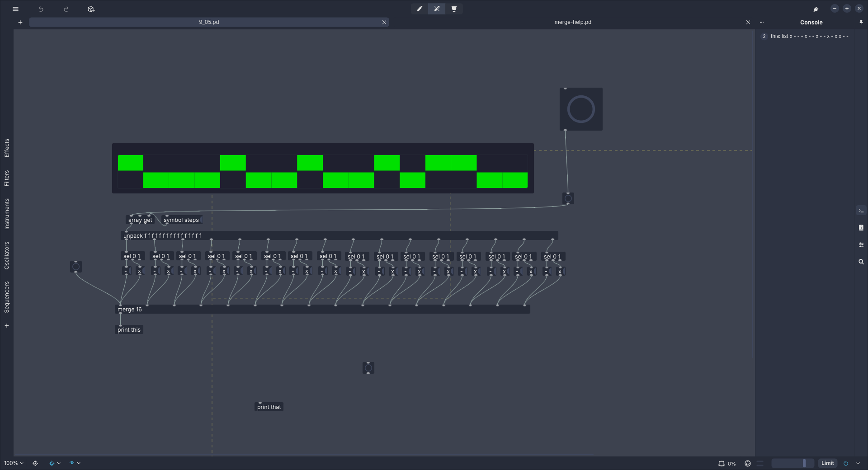The height and width of the screenshot is (470, 868).
Task: Toggle first green cell in top row
Action: pyautogui.click(x=131, y=163)
